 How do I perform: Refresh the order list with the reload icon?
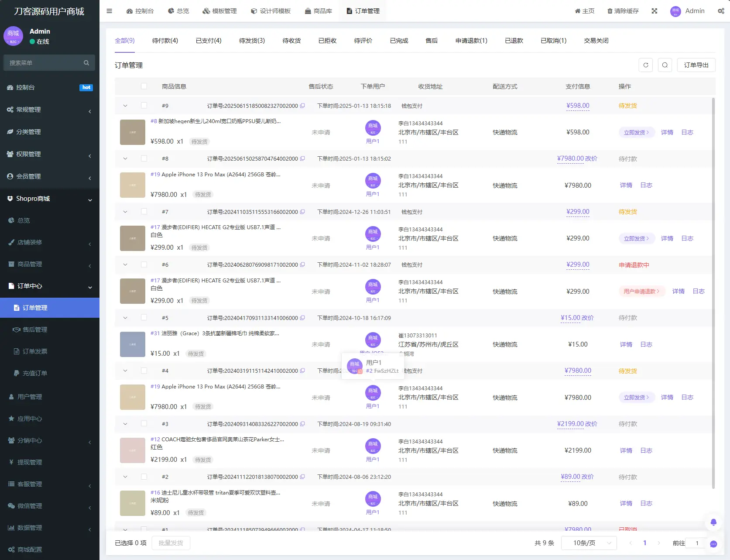[x=646, y=65]
